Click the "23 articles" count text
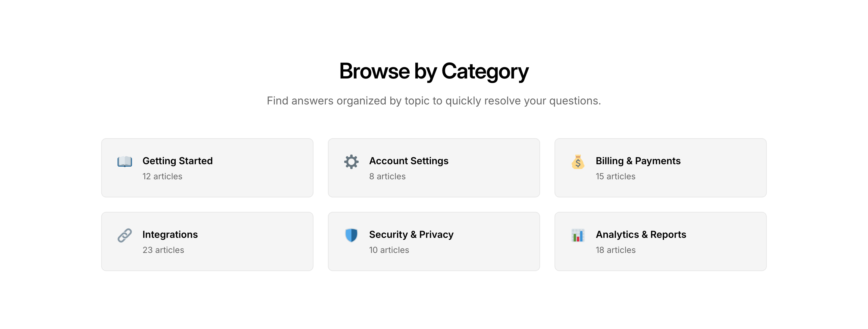868x329 pixels. tap(163, 250)
